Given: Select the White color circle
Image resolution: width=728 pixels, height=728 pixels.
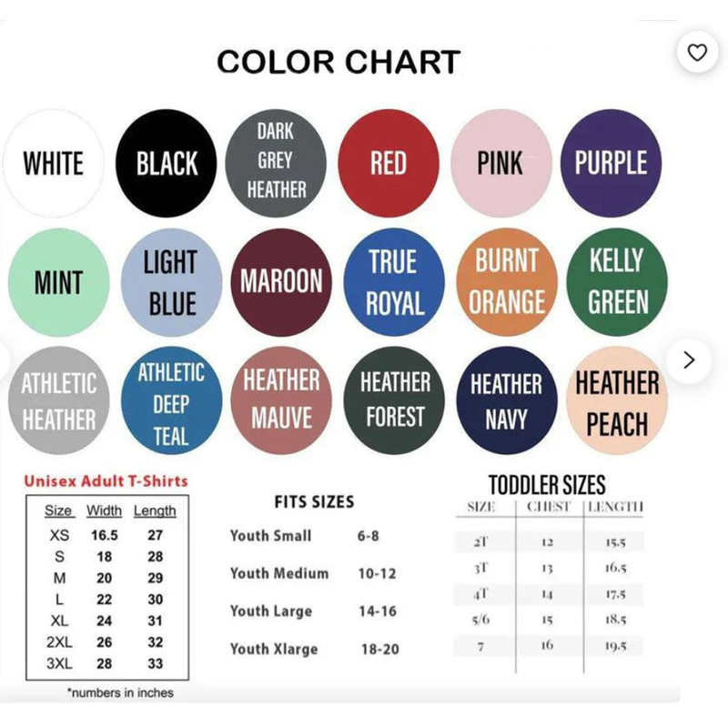Looking at the screenshot, I should click(x=53, y=164).
